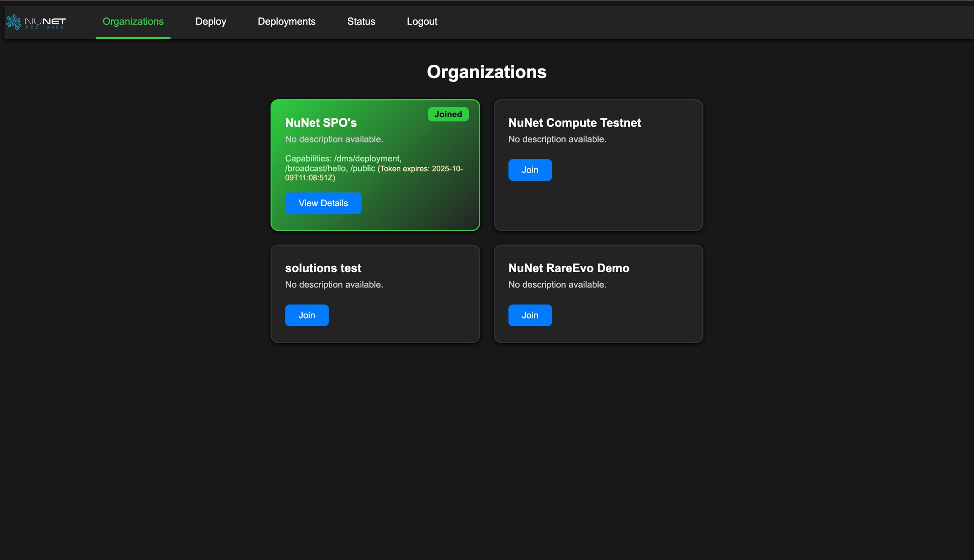
Task: Click the solutions test card title
Action: [323, 268]
